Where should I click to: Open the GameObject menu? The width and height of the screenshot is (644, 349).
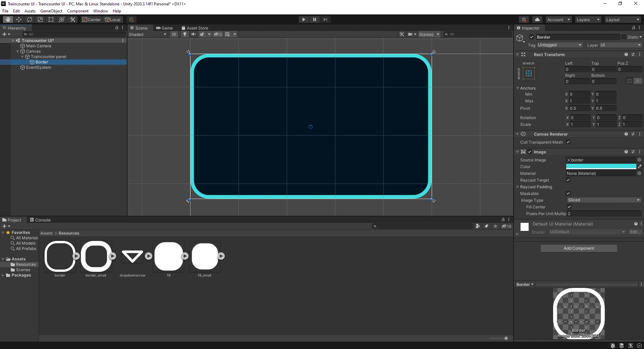(x=51, y=11)
